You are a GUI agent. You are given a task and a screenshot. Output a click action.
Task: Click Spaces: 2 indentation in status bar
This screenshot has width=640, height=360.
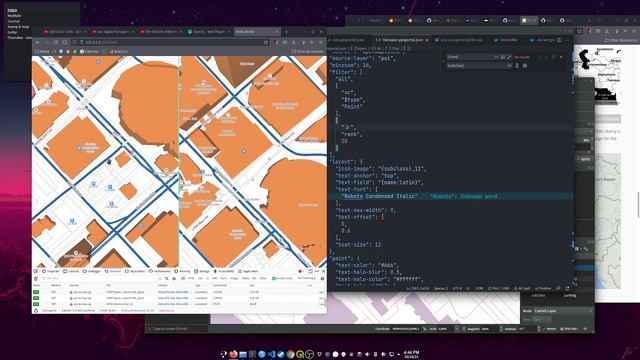(x=441, y=288)
